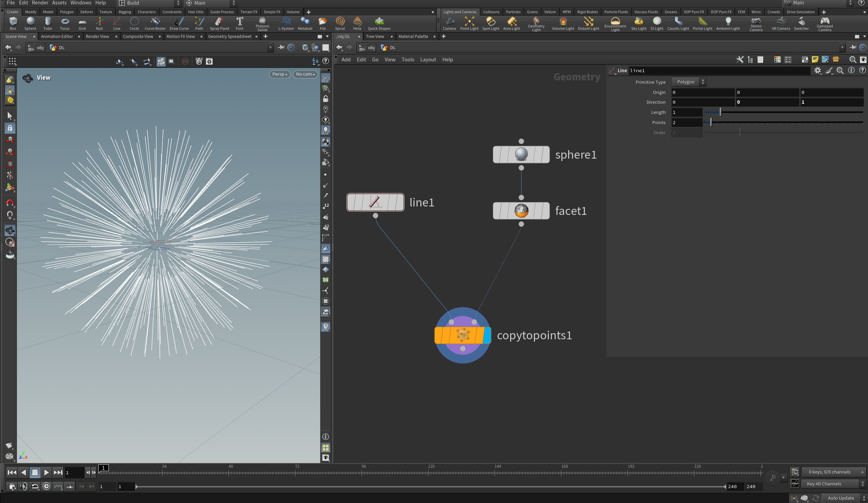Create a Spiral from the shelf
Screen dimensions: 868x503
(340, 23)
